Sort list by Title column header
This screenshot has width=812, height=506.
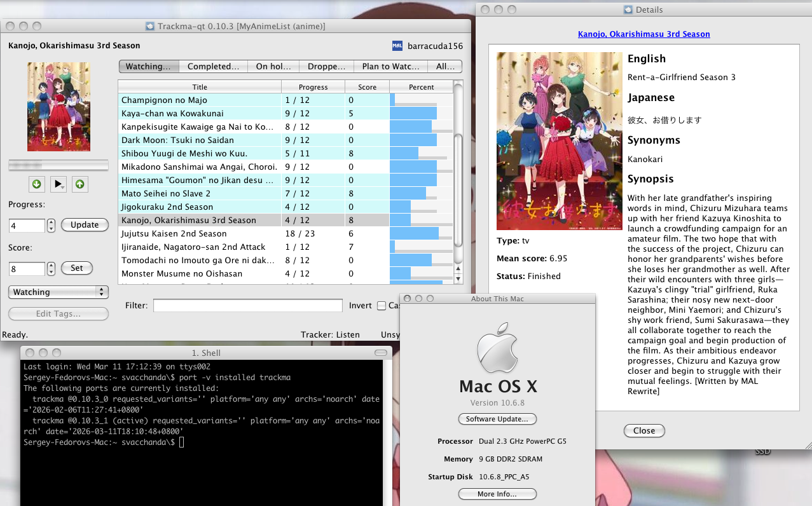coord(200,87)
